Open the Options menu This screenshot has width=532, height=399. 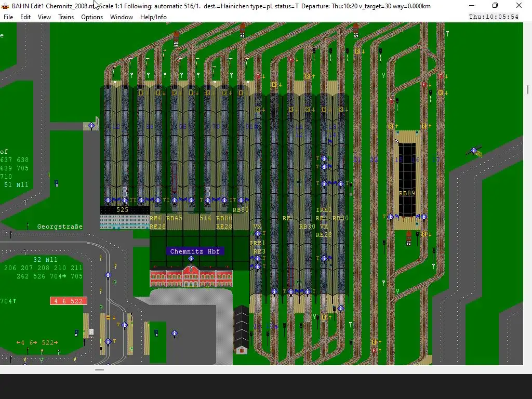92,17
